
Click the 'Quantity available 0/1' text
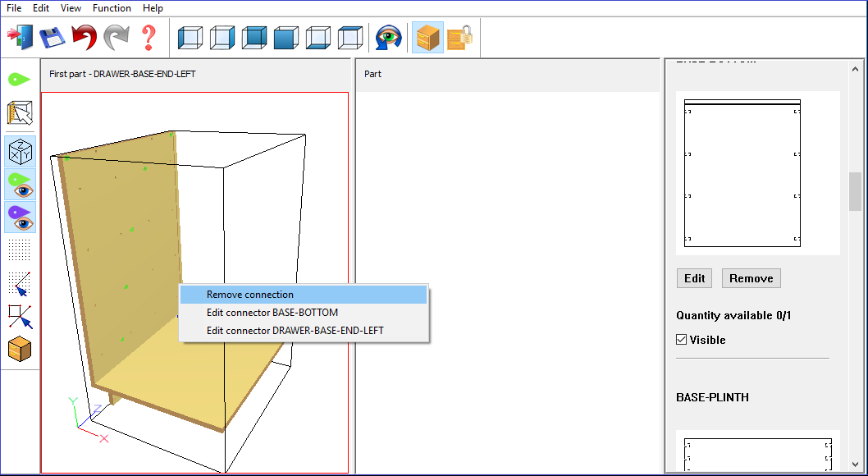click(x=733, y=315)
